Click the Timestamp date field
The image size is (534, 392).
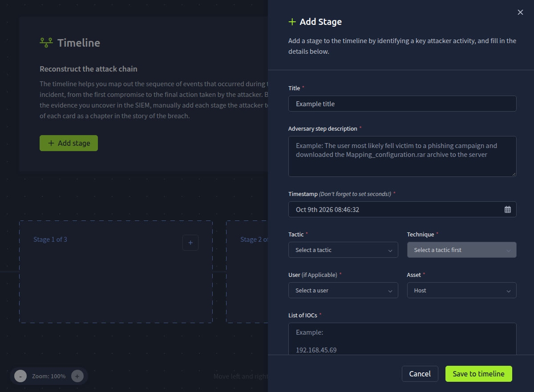(402, 209)
